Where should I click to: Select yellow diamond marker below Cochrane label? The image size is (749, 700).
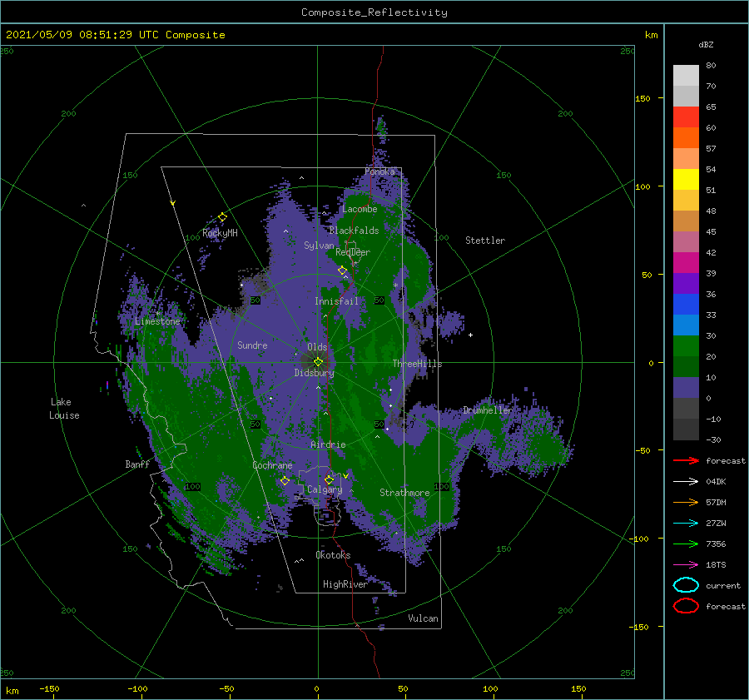pyautogui.click(x=285, y=481)
